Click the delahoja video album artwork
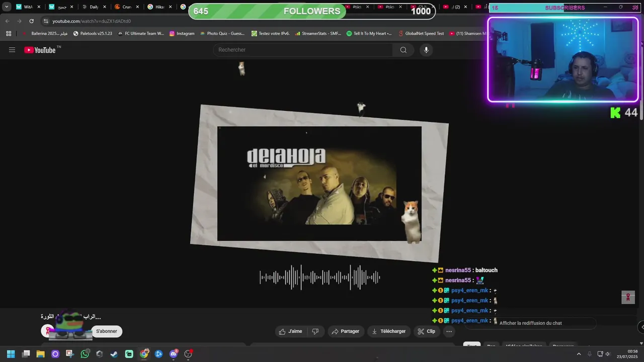 [x=319, y=184]
